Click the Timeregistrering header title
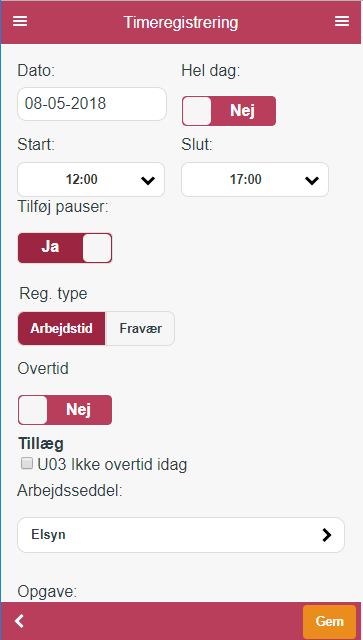 [x=181, y=22]
